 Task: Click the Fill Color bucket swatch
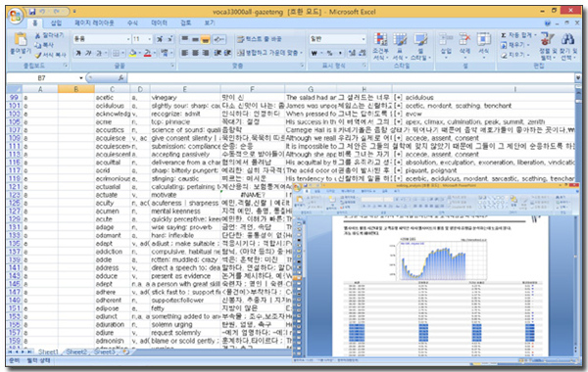tap(132, 53)
